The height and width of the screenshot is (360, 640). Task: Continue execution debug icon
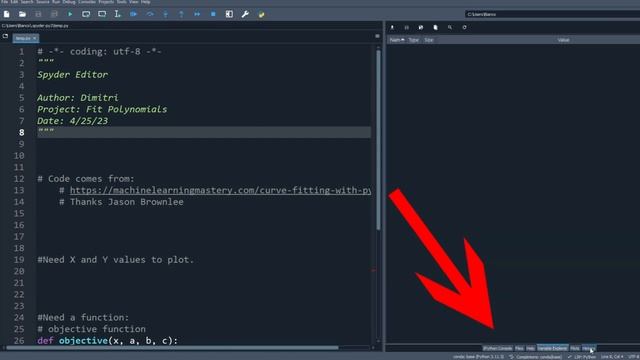click(197, 14)
